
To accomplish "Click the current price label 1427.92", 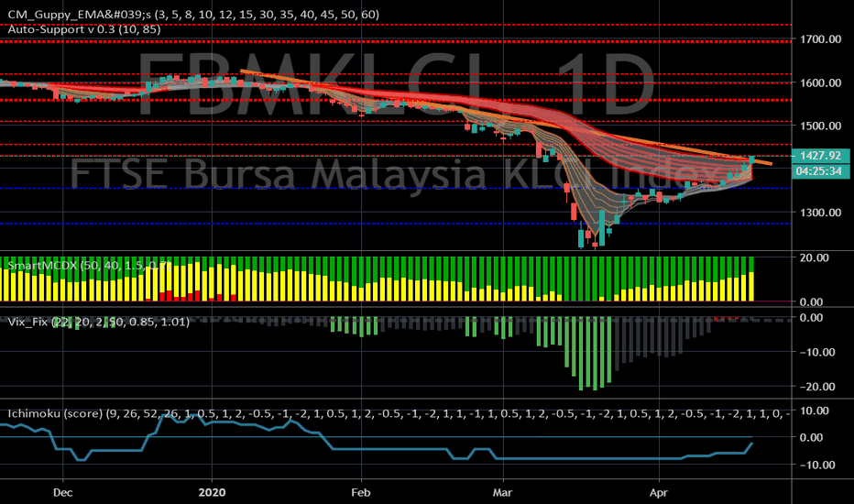I will coord(820,156).
